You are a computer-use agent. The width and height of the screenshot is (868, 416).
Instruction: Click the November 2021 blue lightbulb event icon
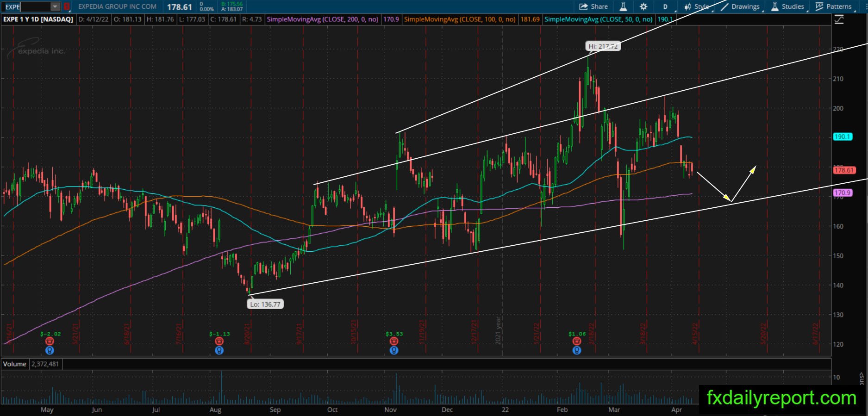(x=393, y=350)
